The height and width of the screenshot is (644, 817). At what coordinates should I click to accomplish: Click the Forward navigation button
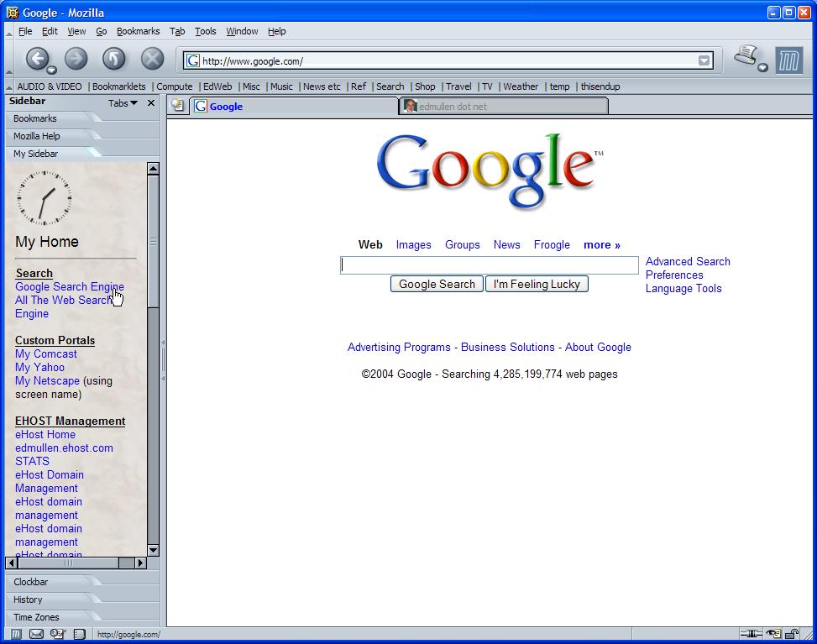coord(76,58)
